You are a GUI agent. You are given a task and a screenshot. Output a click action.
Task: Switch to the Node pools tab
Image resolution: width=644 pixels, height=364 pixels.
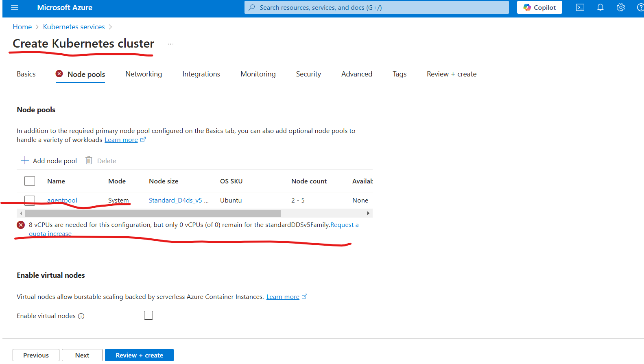point(81,74)
